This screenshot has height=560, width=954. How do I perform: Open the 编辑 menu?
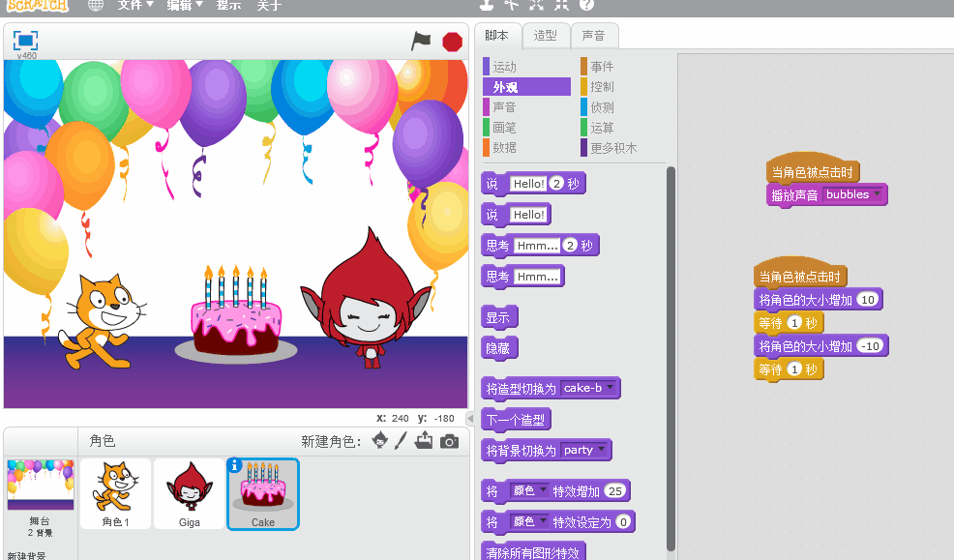(185, 5)
